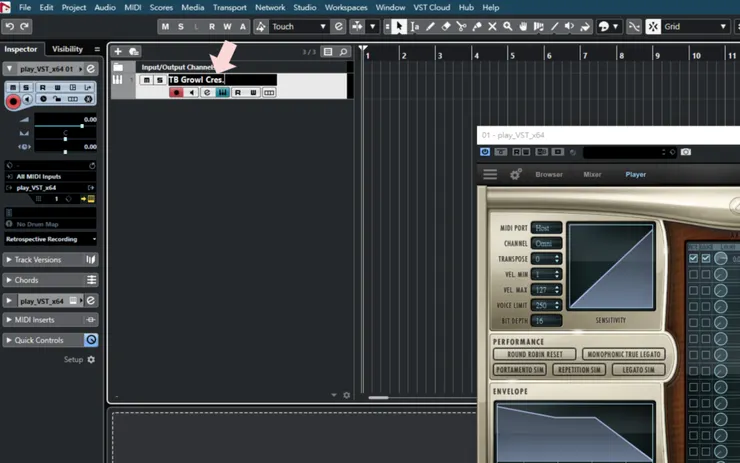
Task: Select the Color paint bucket tool
Action: [x=585, y=26]
